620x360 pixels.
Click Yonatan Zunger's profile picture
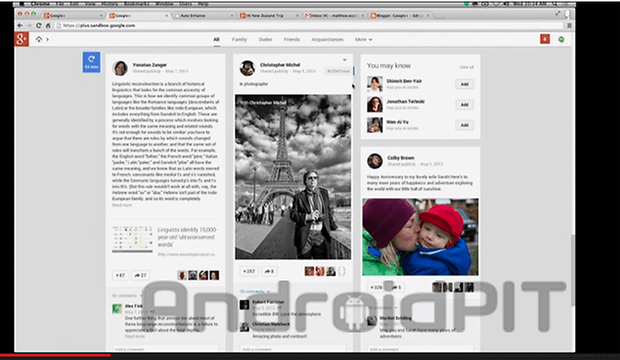[120, 68]
